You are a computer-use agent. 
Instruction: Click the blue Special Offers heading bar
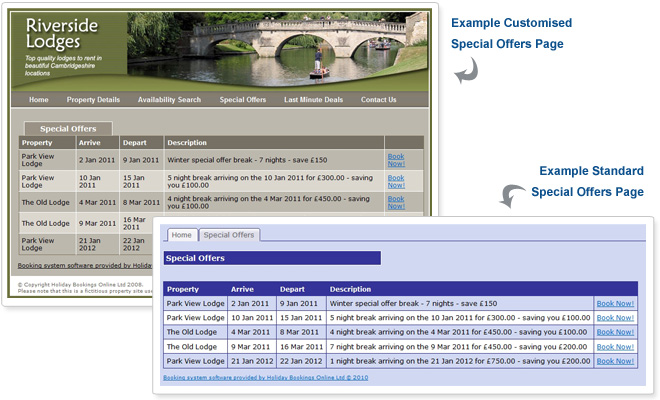272,258
